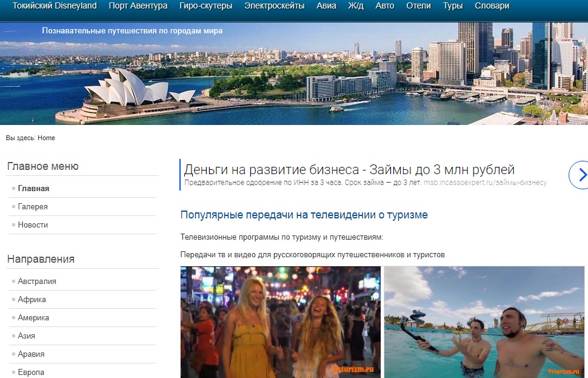588x378 pixels.
Task: Go to Гиро-скутеры section
Action: 206,5
